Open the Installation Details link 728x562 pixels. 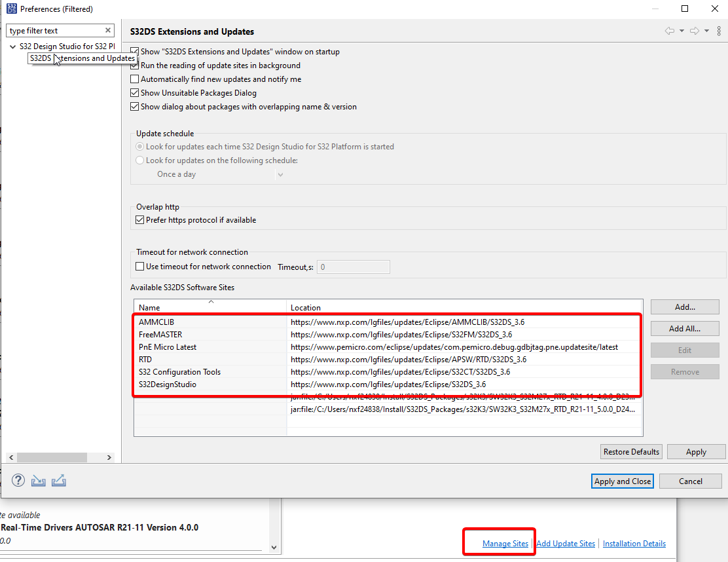[634, 544]
